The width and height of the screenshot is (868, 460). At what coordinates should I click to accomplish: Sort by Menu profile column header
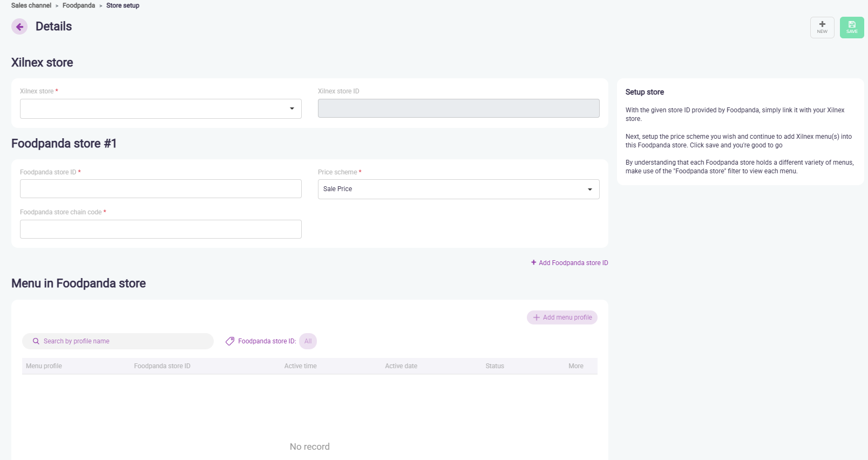tap(44, 366)
